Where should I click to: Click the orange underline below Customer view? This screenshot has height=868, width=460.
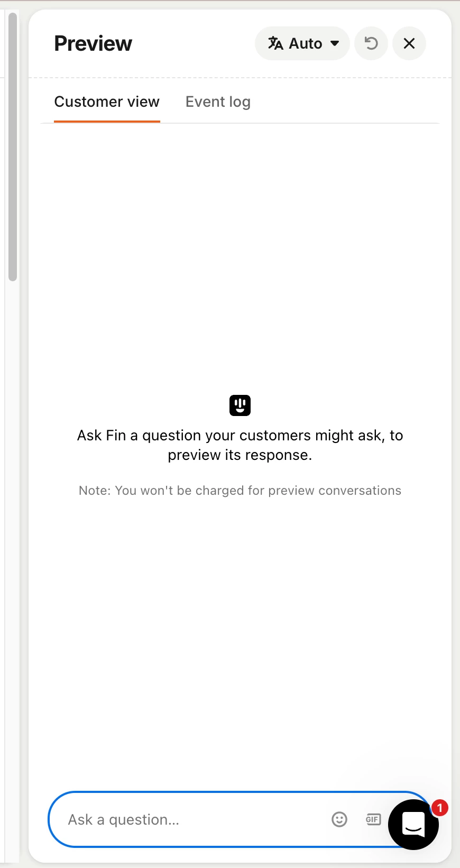point(107,122)
